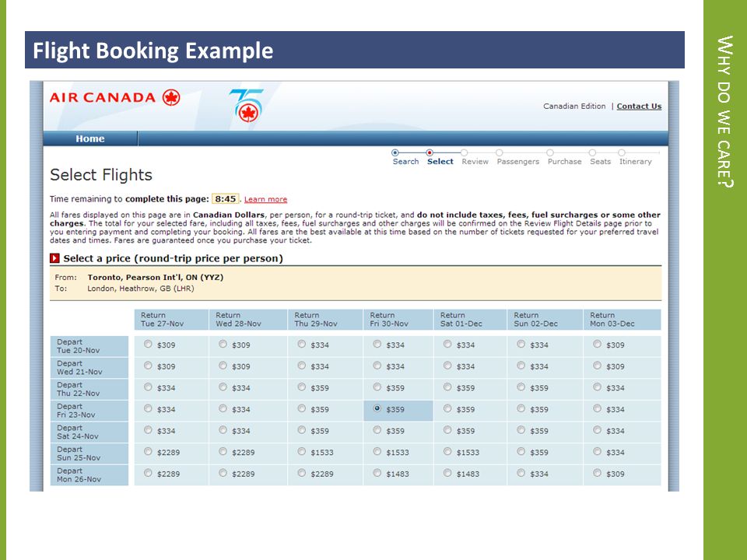
Task: Open the Contact Us link
Action: [x=640, y=107]
